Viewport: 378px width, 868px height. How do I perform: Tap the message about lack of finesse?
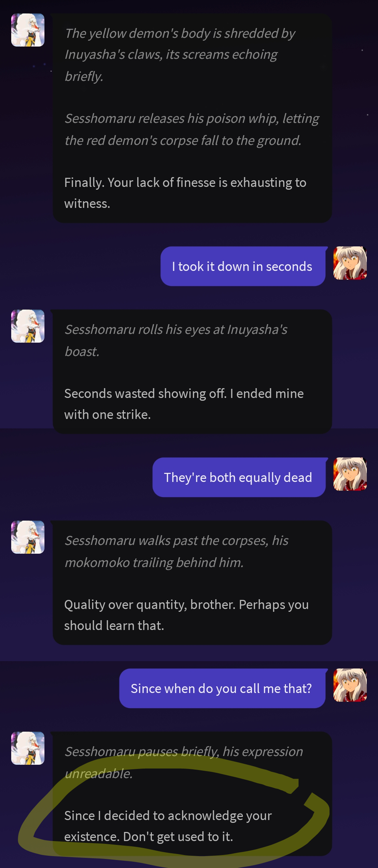click(185, 193)
